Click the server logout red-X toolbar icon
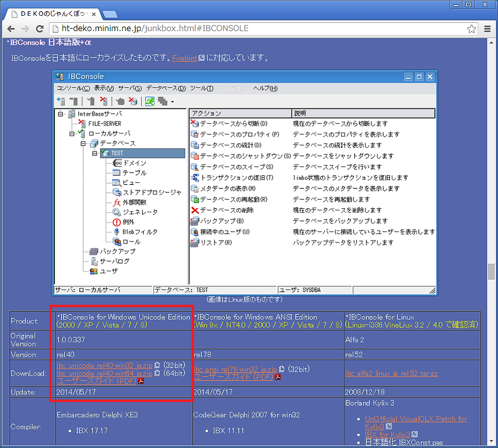The image size is (498, 448). [x=104, y=101]
